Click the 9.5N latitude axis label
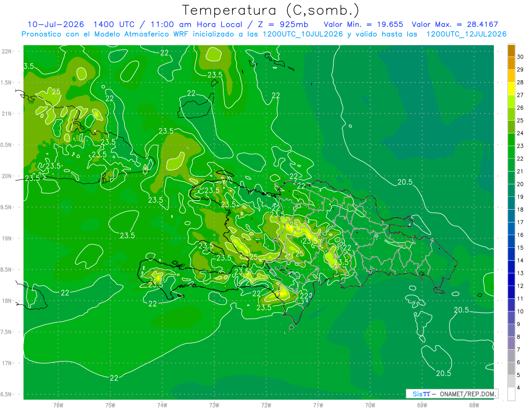Viewport: 532px width, 411px height. point(7,207)
